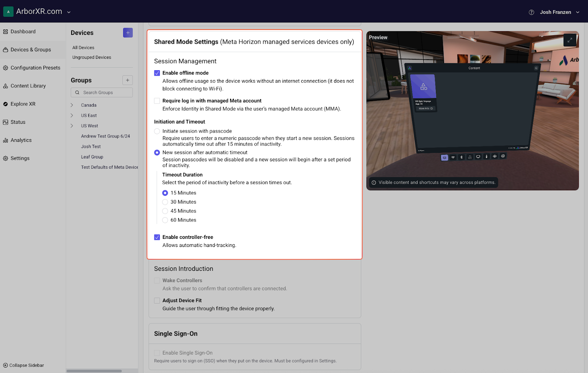The image size is (588, 373).
Task: Uncheck Enable offline mode
Action: click(x=157, y=73)
